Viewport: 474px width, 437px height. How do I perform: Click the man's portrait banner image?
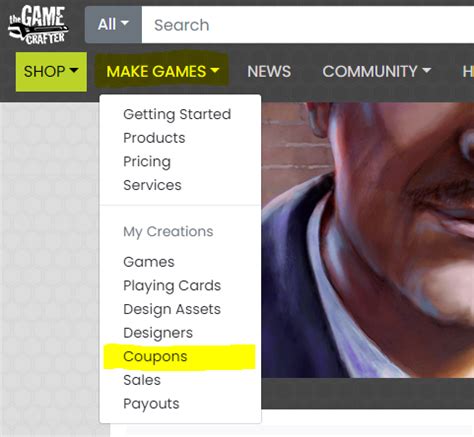pyautogui.click(x=368, y=240)
